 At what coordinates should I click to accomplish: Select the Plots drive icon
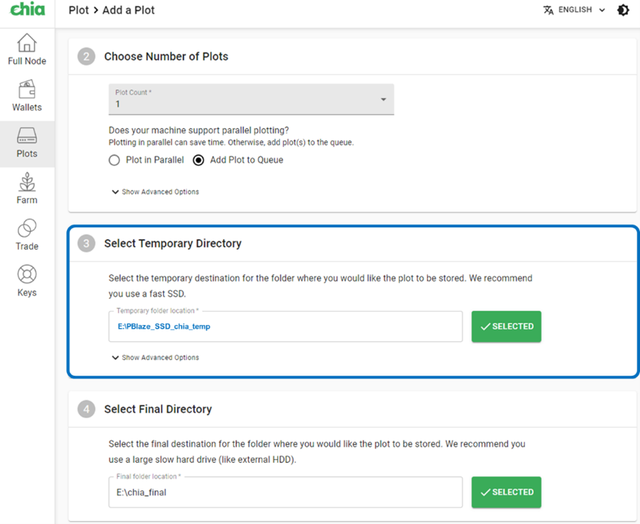click(x=27, y=135)
